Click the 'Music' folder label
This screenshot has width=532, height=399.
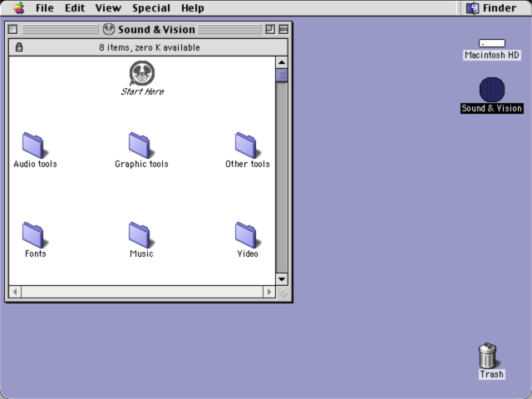coord(141,254)
